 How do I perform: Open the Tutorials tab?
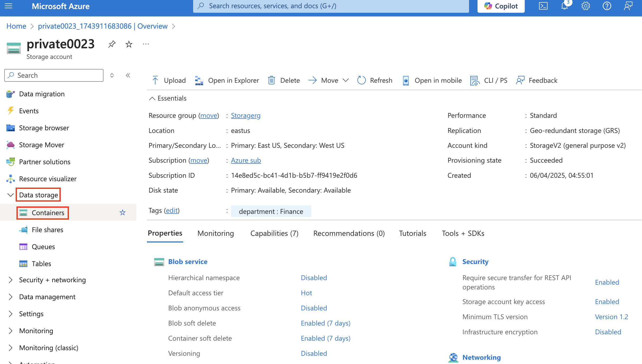pos(413,233)
